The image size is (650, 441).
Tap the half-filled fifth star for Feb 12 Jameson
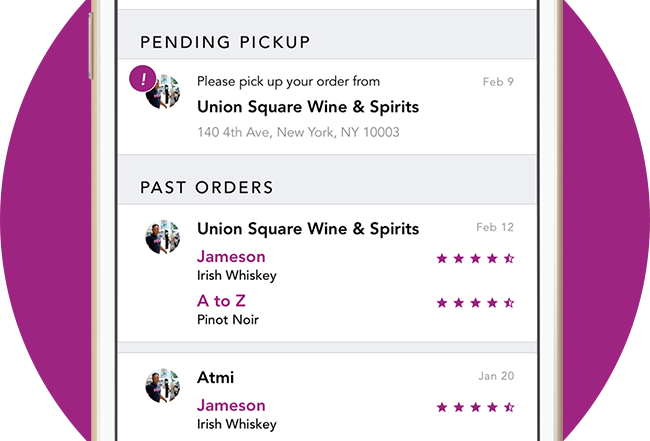click(509, 259)
